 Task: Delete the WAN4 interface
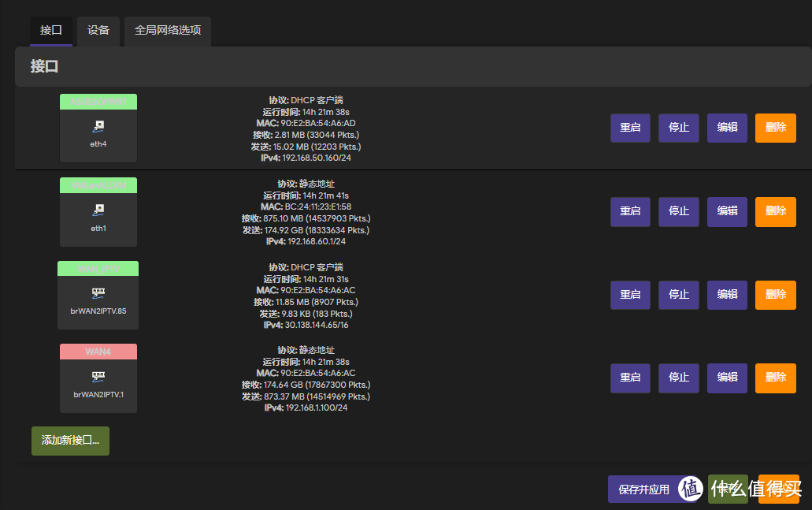coord(776,378)
